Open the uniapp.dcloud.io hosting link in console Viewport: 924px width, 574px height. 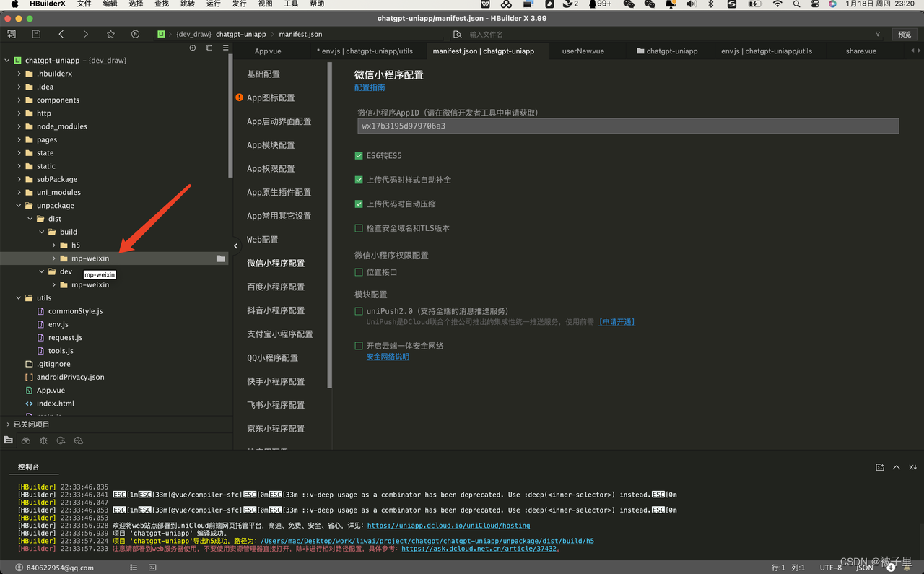[x=448, y=526]
